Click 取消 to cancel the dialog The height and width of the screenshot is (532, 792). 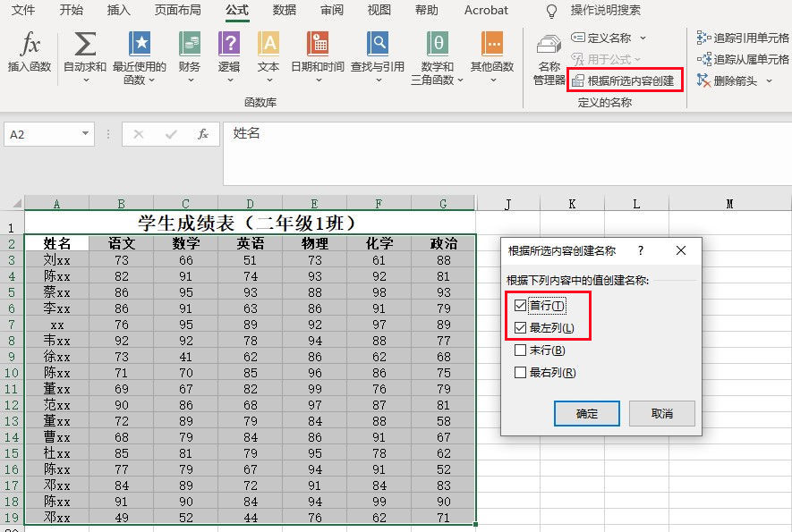[661, 413]
